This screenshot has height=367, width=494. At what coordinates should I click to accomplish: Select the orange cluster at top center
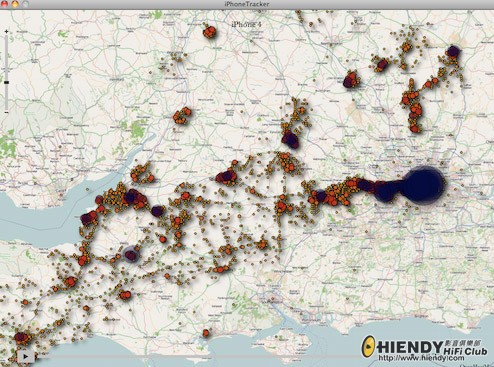click(210, 32)
